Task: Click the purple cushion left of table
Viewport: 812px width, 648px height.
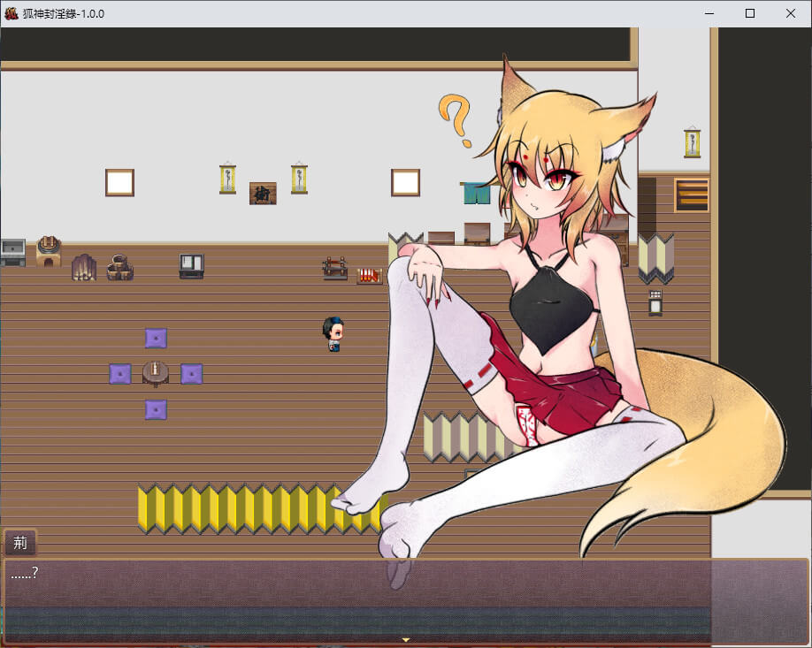Action: (x=120, y=373)
